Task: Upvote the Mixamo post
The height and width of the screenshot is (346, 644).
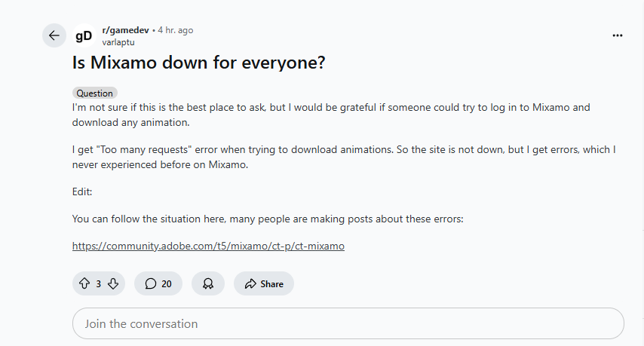Action: 84,283
